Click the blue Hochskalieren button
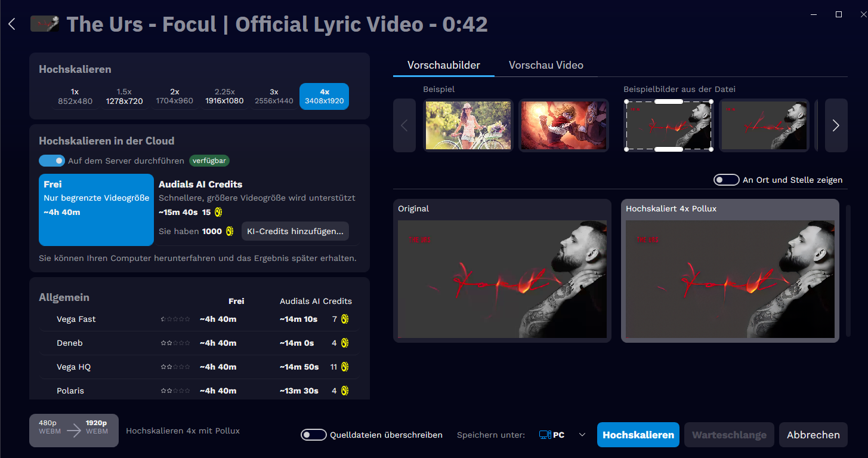 (x=638, y=435)
